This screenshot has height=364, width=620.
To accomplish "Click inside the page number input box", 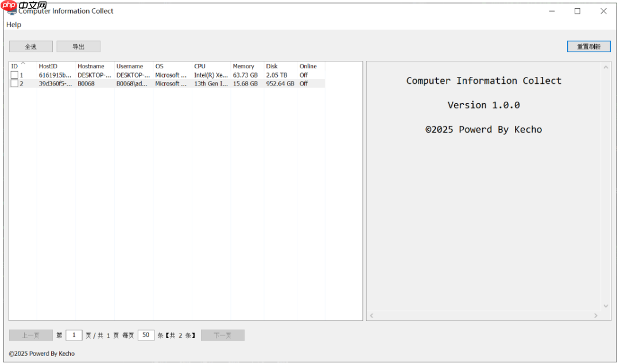I will [74, 335].
